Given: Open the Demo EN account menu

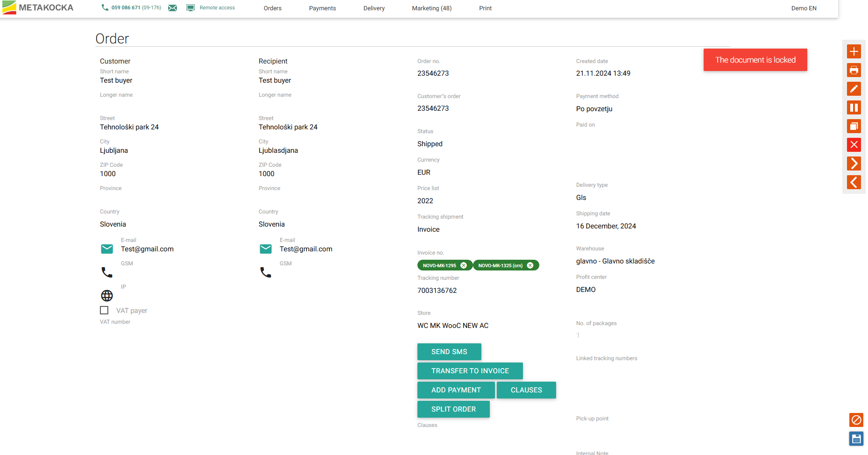Looking at the screenshot, I should click(x=804, y=8).
